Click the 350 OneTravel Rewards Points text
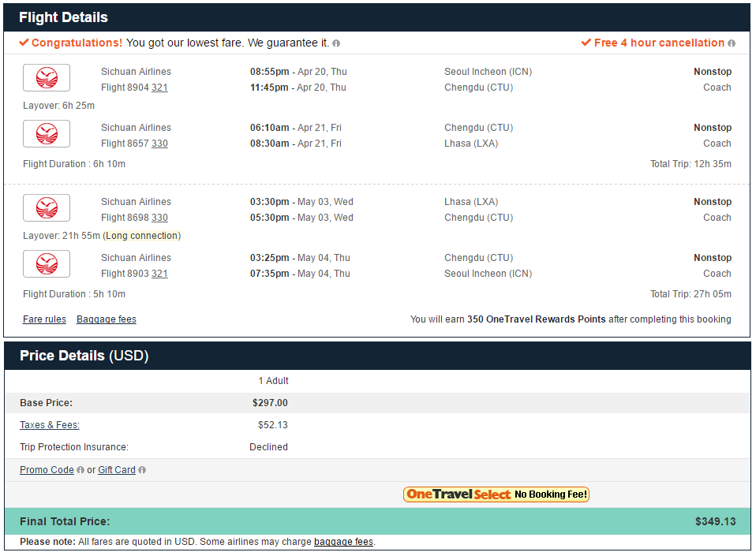The width and height of the screenshot is (756, 556). 536,319
